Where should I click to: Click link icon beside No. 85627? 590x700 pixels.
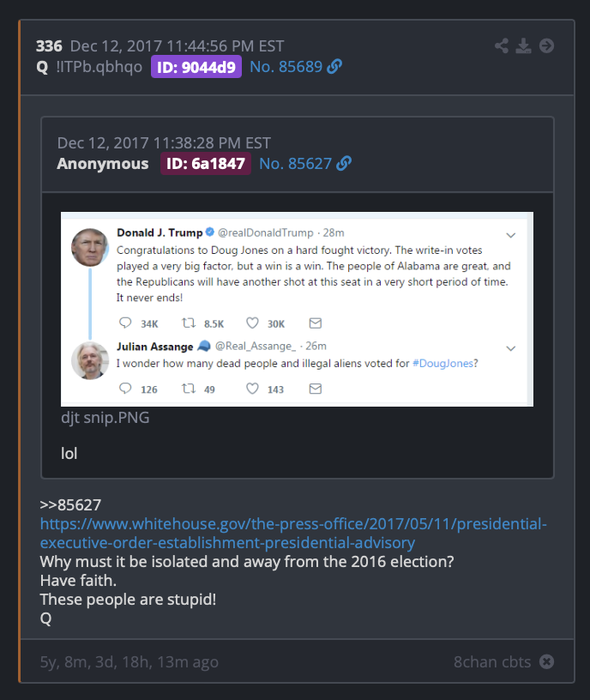click(344, 163)
